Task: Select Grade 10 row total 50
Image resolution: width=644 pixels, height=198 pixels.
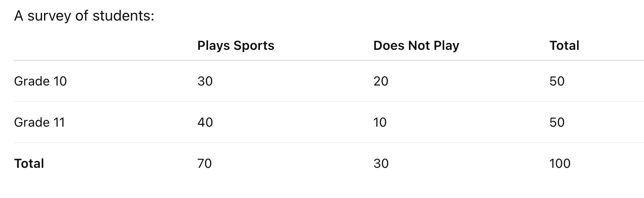Action: pyautogui.click(x=557, y=81)
